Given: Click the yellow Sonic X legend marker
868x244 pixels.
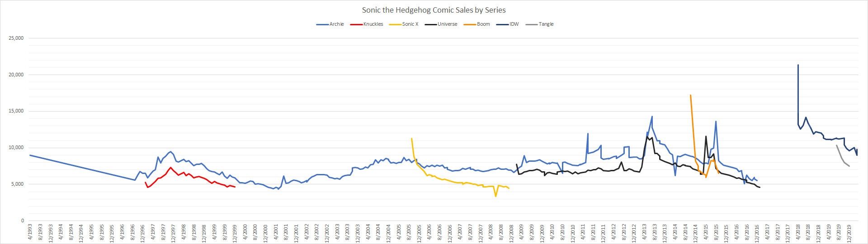Looking at the screenshot, I should 395,24.
